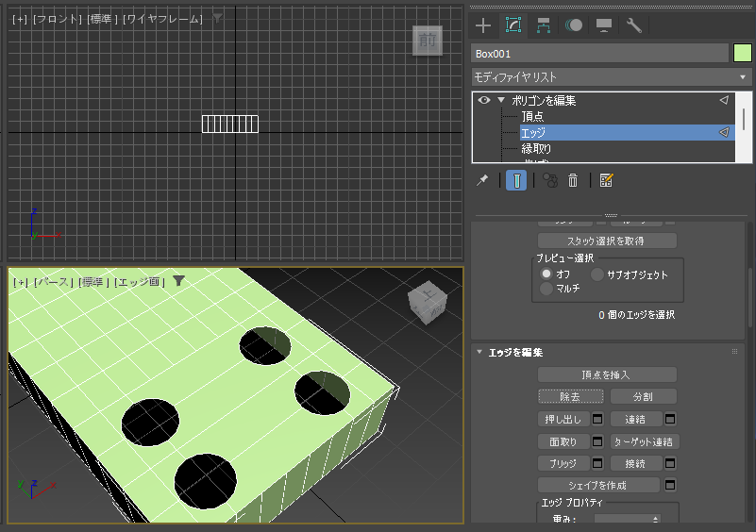Open settings box next to ブリッジ
The image size is (756, 532).
click(x=597, y=463)
